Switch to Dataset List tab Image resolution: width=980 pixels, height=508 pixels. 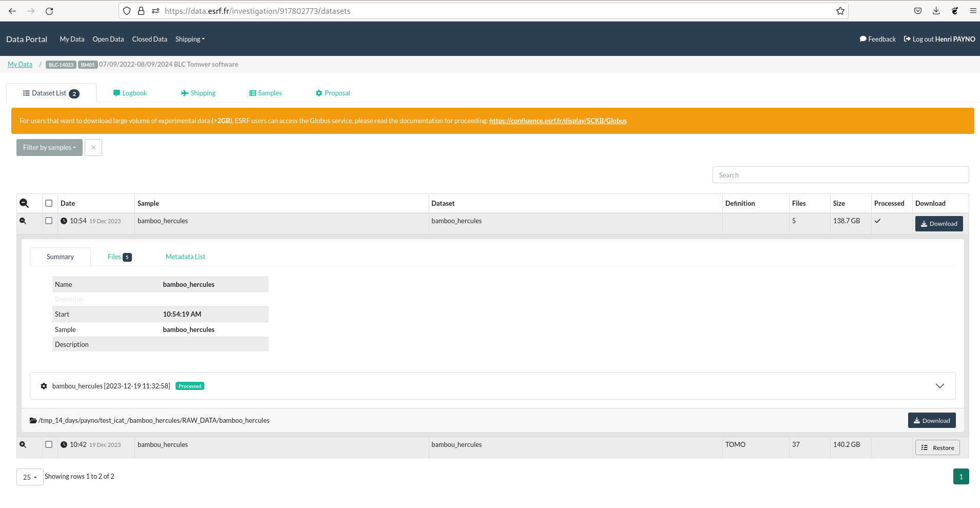[x=51, y=93]
